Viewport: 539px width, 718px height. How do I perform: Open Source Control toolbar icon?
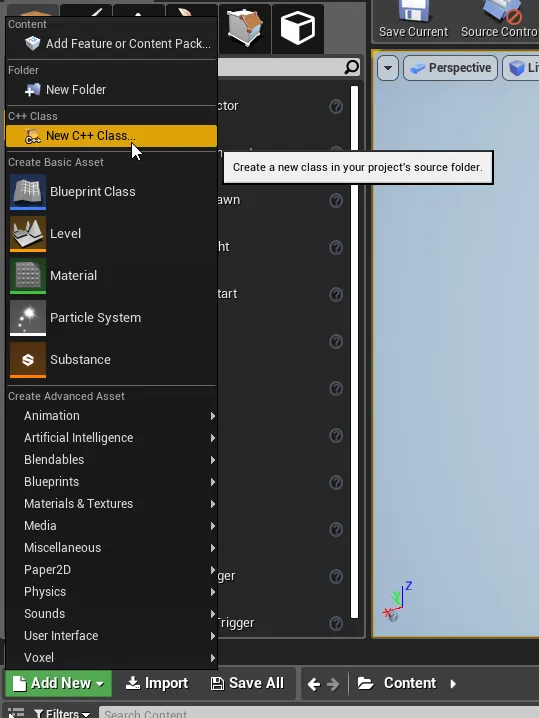502,11
